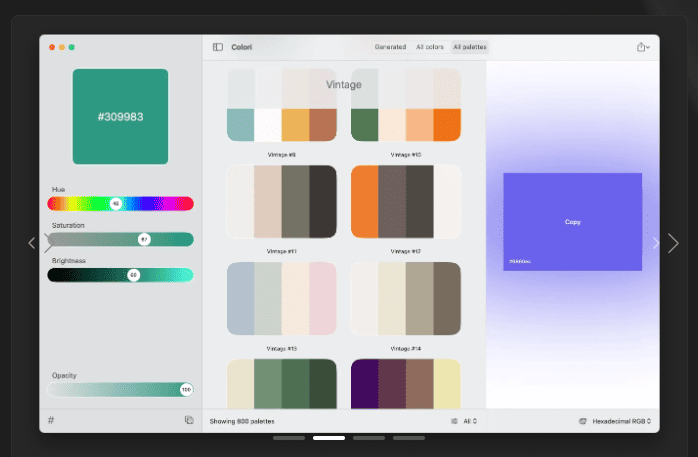This screenshot has width=698, height=457.
Task: Click the green zoom window button
Action: tap(72, 47)
